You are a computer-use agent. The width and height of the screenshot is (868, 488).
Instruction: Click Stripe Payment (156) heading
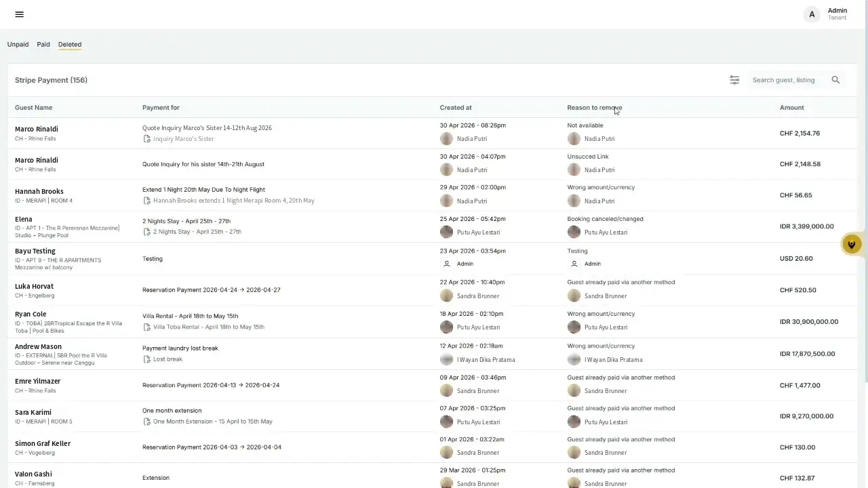[51, 80]
